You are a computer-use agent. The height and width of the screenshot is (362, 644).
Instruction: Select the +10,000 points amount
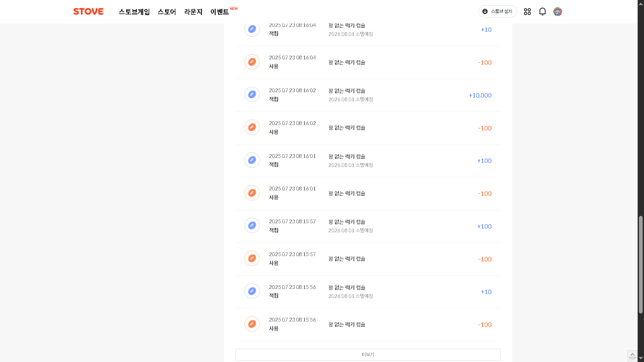click(x=480, y=96)
